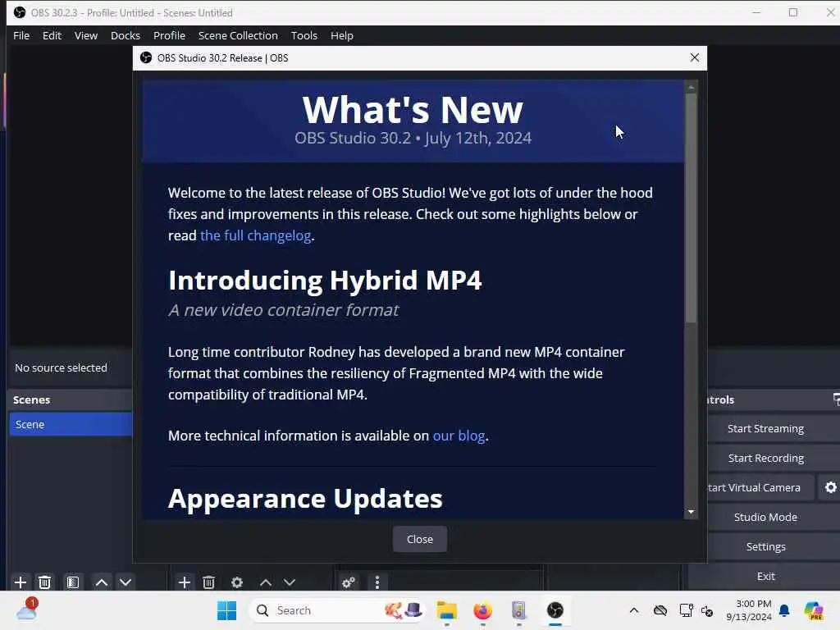Remove selected source with trash icon

click(209, 582)
